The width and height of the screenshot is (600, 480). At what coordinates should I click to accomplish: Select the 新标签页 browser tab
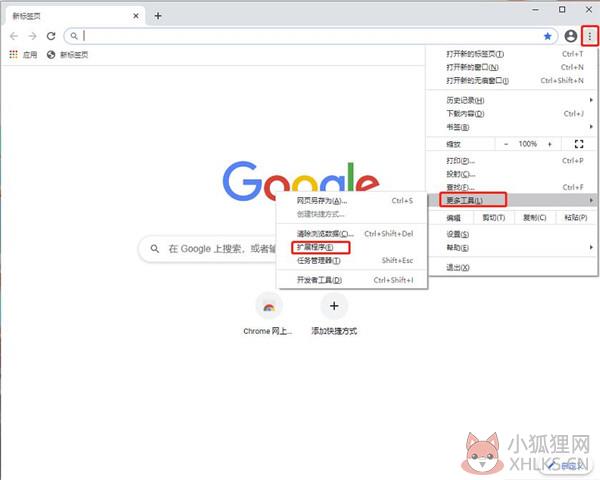(75, 16)
